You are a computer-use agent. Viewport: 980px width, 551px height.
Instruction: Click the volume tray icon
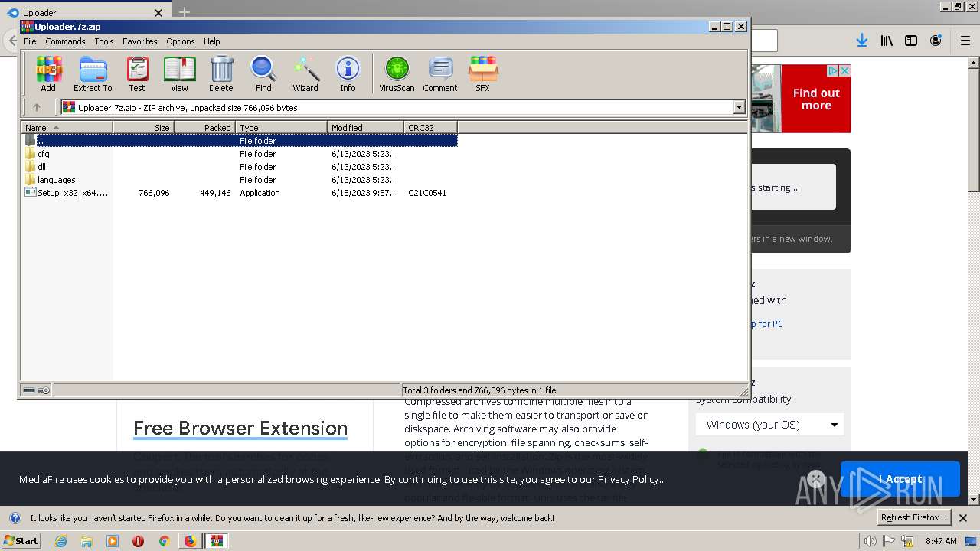point(870,541)
